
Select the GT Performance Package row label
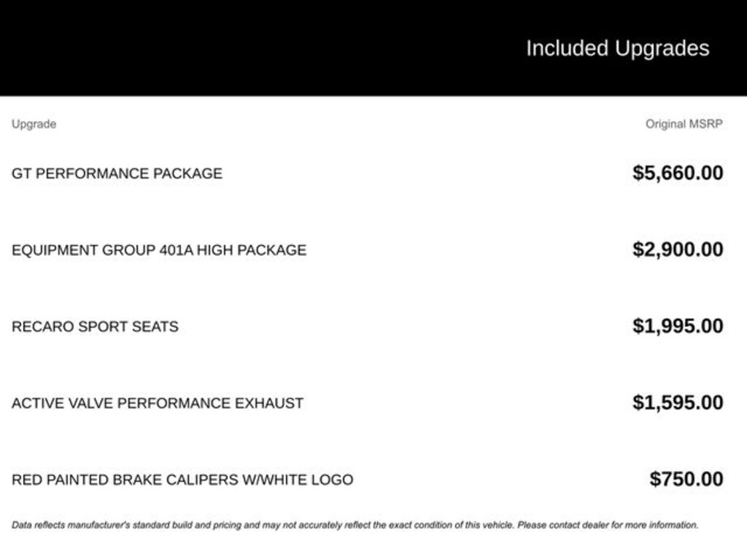pos(117,174)
